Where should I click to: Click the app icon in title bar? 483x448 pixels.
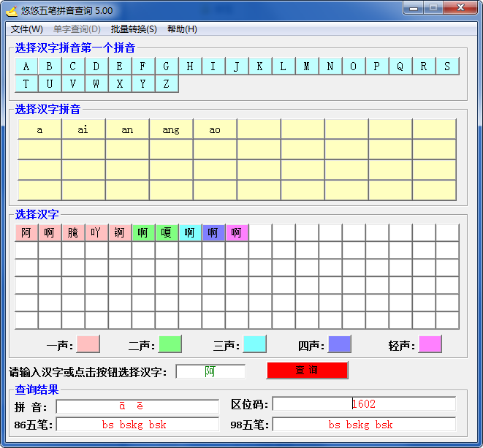(x=12, y=11)
